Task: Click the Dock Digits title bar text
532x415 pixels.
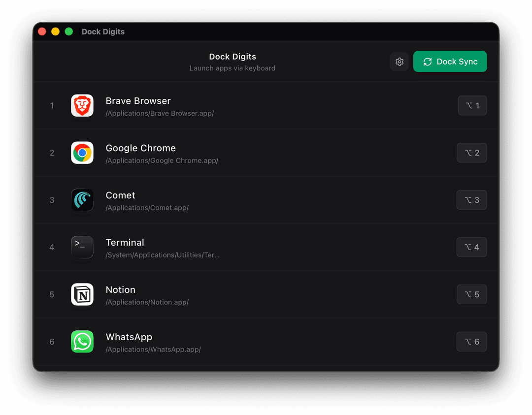Action: click(x=103, y=32)
